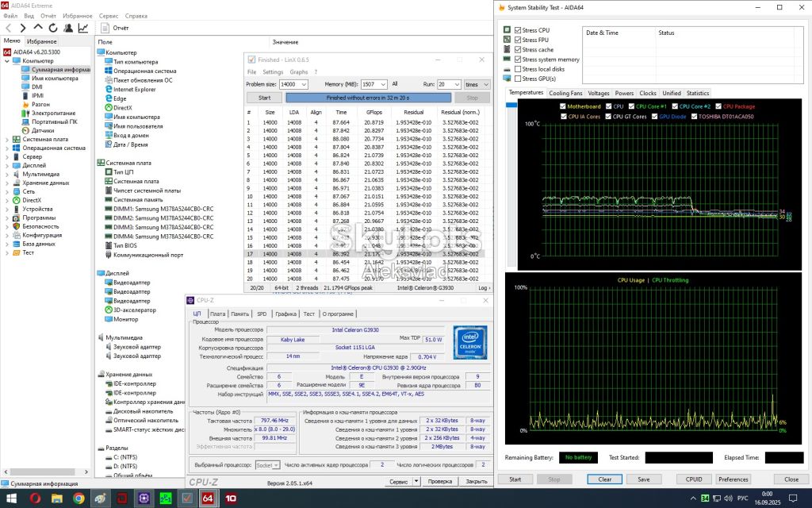Expand the Хранение данных tree node
The width and height of the screenshot is (812, 508).
click(x=6, y=183)
